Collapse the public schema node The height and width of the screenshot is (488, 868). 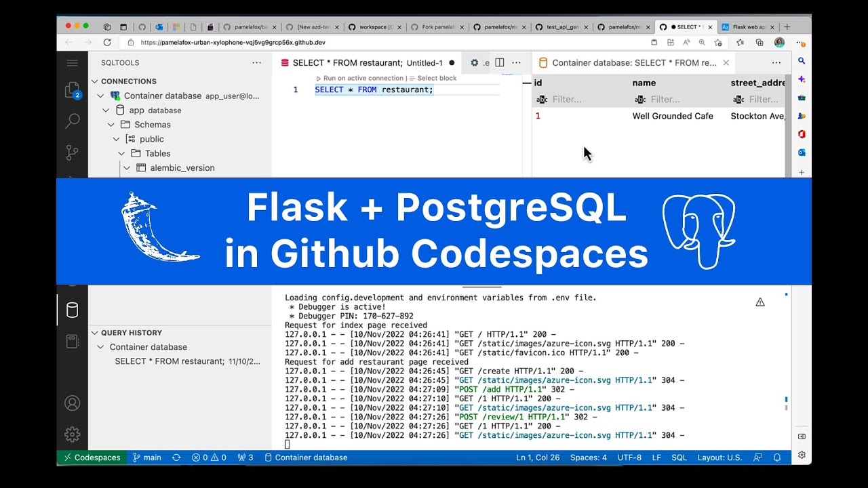coord(117,139)
